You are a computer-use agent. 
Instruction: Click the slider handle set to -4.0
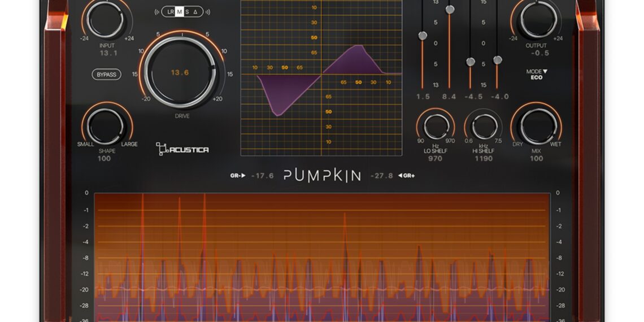[x=498, y=60]
